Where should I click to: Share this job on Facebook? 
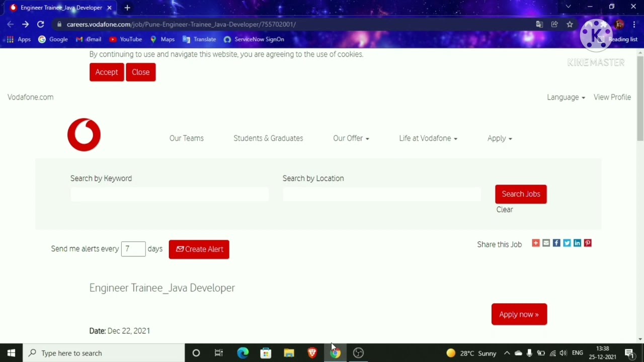point(556,243)
